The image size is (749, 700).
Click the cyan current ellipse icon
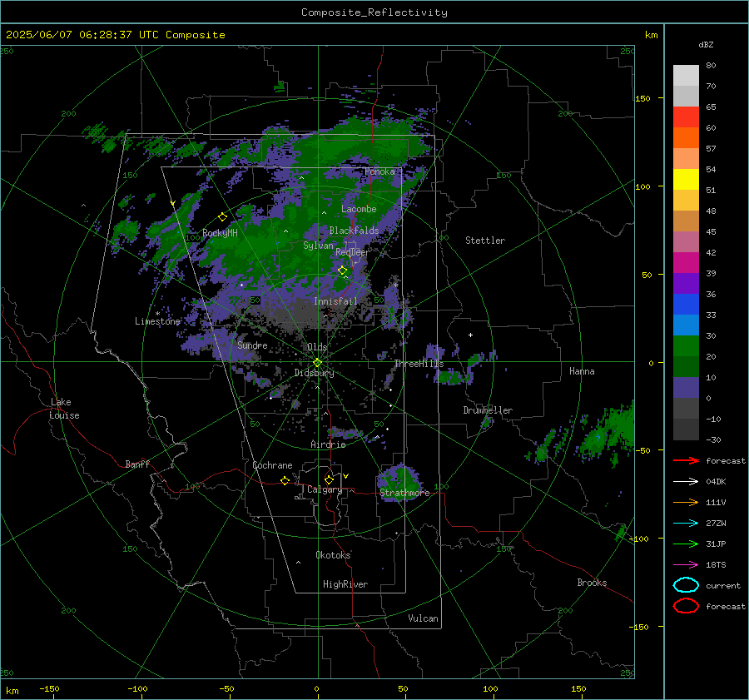point(686,585)
